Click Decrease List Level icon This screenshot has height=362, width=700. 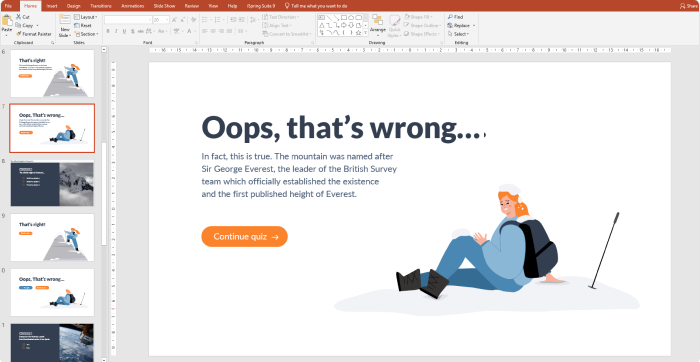coord(233,20)
